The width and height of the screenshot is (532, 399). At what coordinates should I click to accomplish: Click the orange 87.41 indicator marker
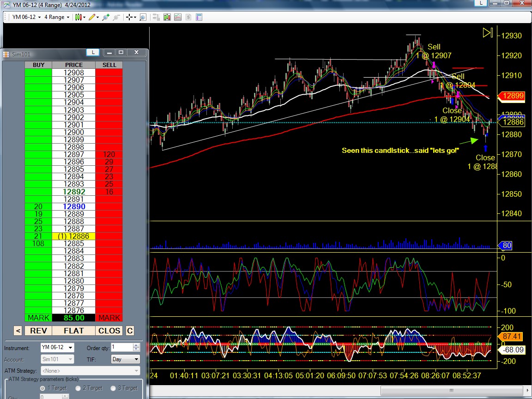point(511,336)
